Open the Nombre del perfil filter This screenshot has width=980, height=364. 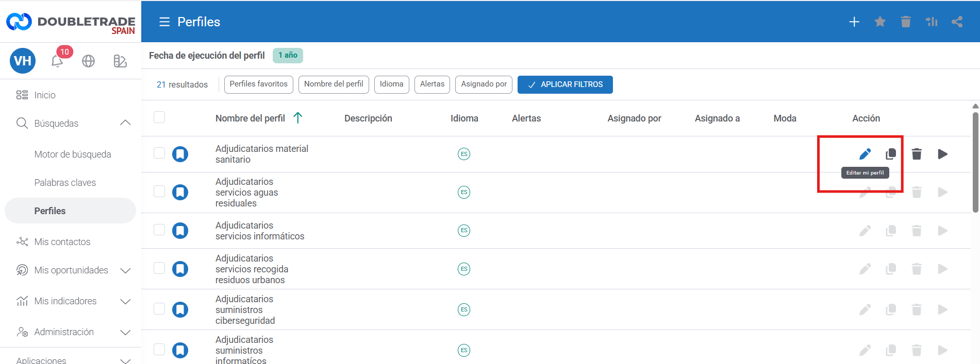(x=334, y=84)
